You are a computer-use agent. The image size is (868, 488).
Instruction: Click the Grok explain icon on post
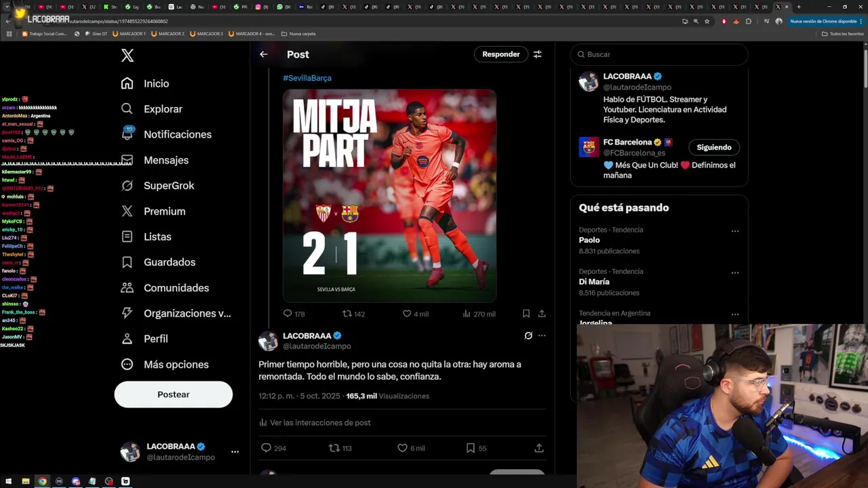[x=528, y=335]
